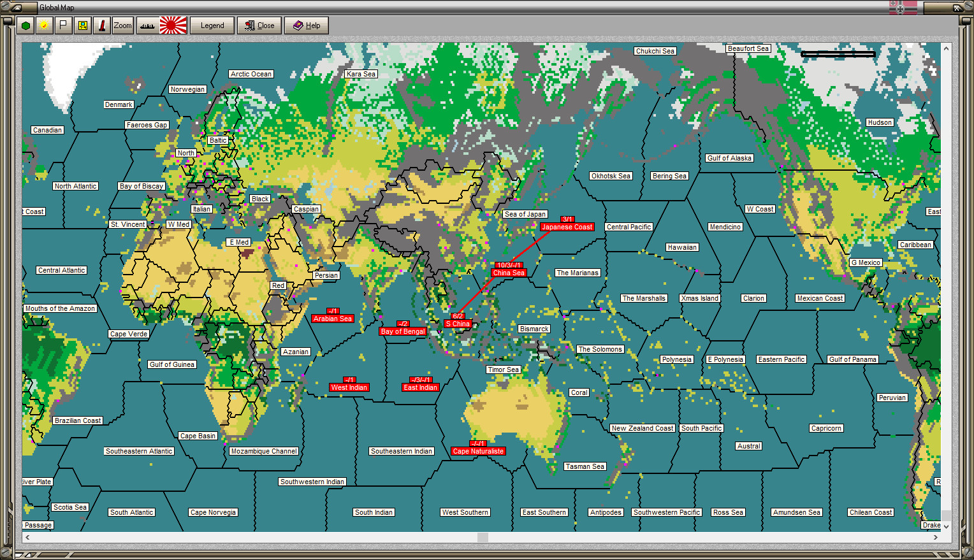The height and width of the screenshot is (560, 974).
Task: Click the yellow square map icon
Action: pyautogui.click(x=82, y=25)
